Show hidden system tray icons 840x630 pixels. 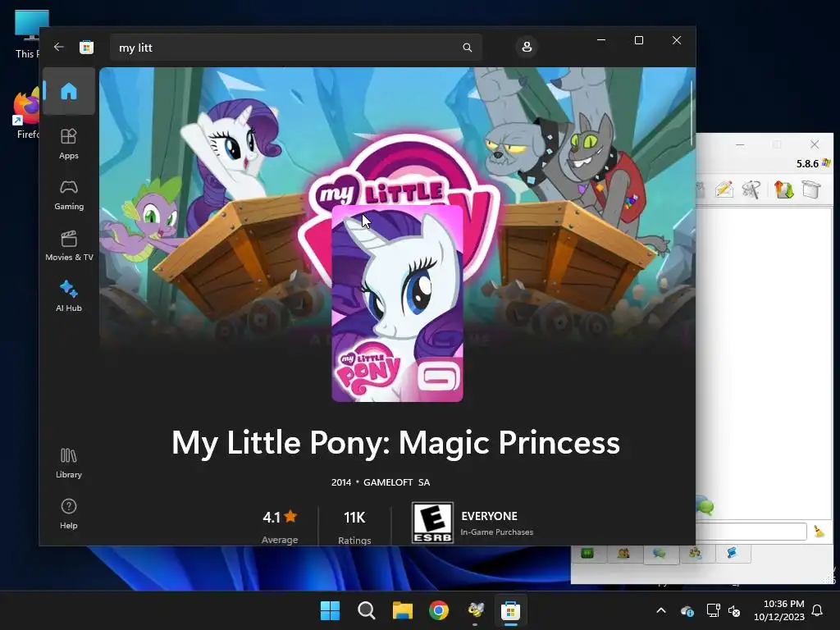pos(661,610)
